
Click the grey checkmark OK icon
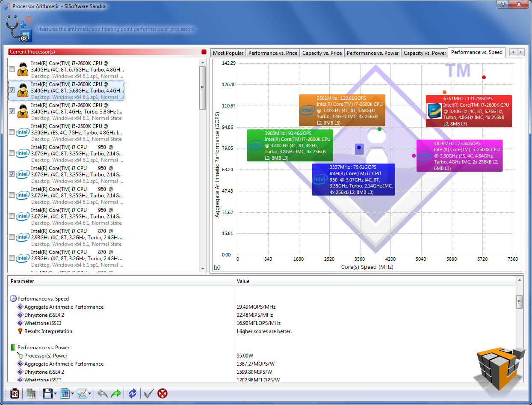[149, 393]
